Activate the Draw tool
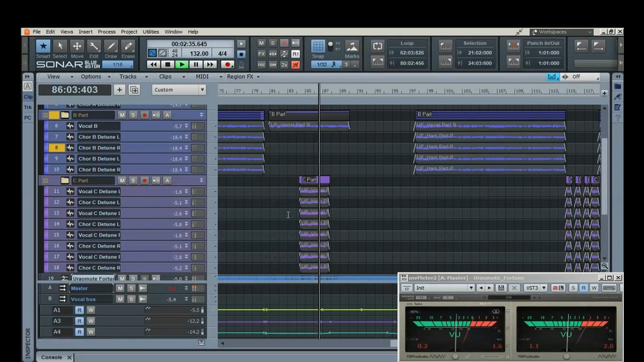The image size is (644, 362). coord(111,47)
